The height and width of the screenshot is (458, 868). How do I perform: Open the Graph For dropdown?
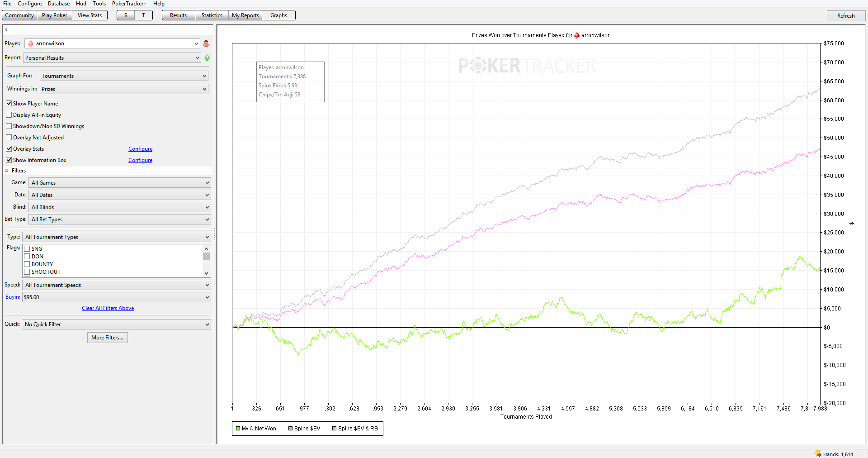tap(124, 76)
